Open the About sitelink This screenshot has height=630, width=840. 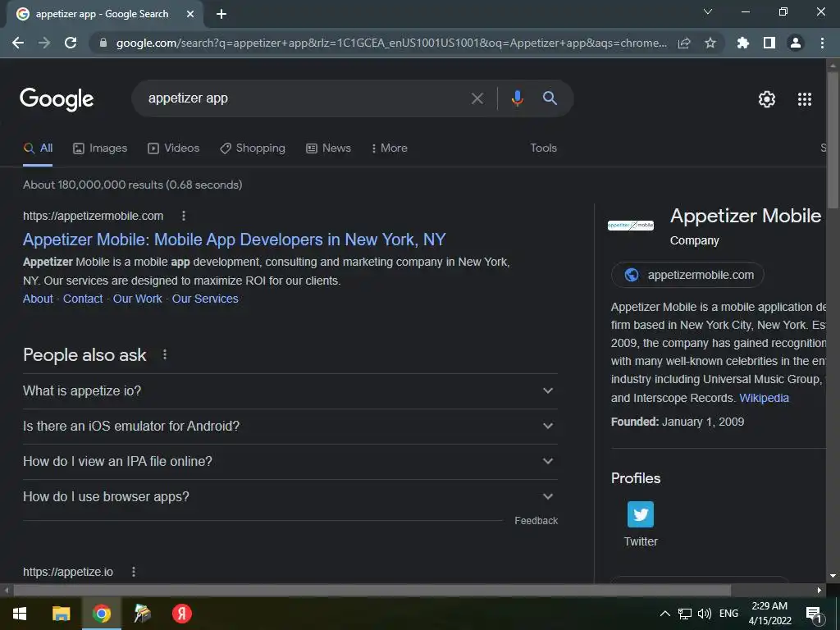(38, 299)
